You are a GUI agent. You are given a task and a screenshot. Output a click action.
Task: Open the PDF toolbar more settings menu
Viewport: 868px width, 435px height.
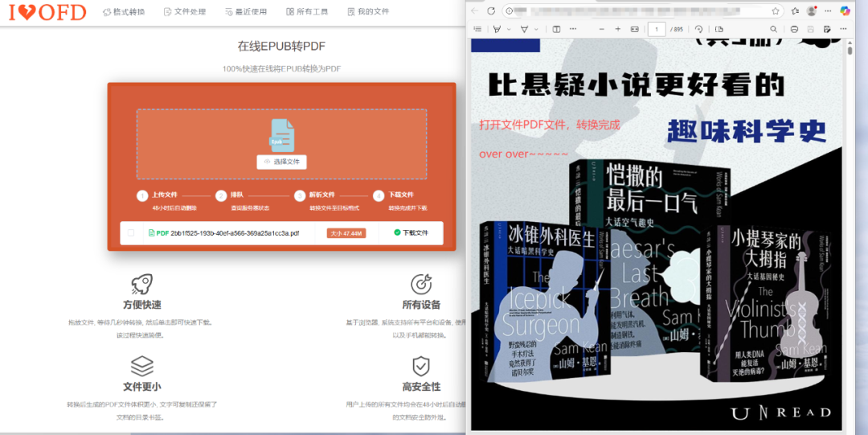tap(843, 29)
